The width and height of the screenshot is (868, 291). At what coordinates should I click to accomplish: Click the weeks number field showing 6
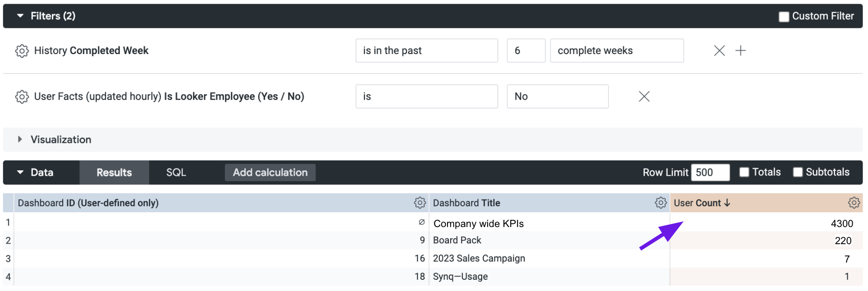click(x=526, y=50)
